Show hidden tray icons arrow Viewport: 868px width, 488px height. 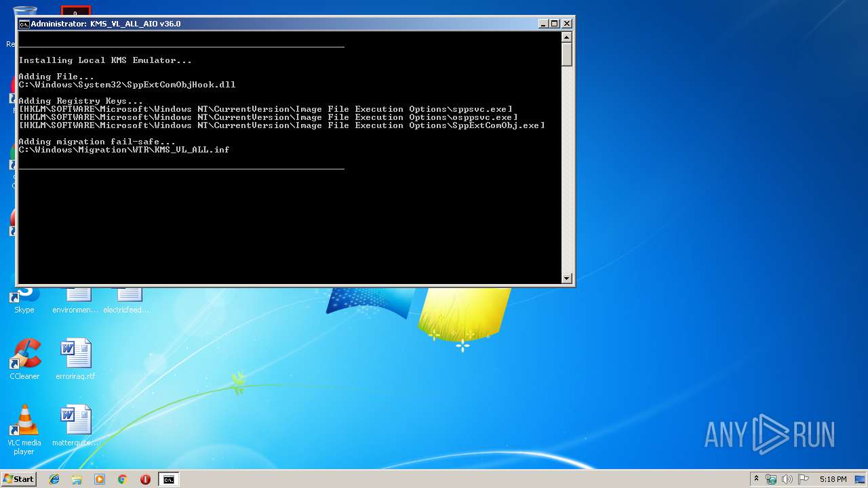pos(756,479)
